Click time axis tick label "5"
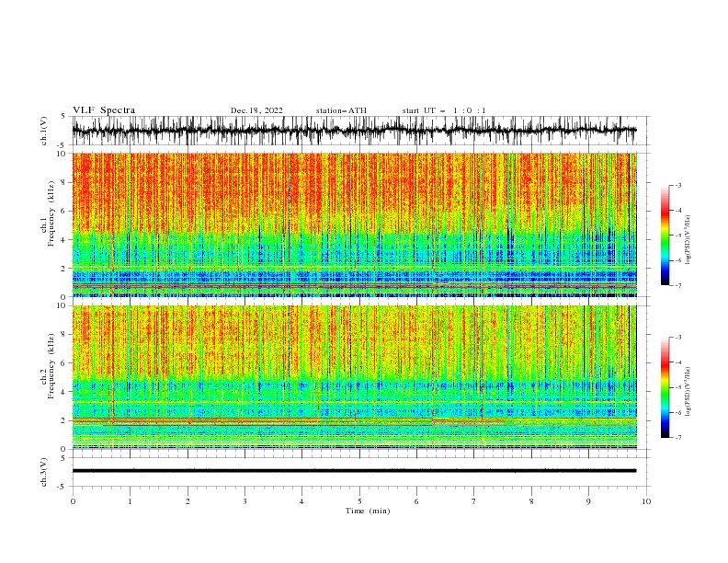Screen dimensions: 728x563 click(x=359, y=501)
